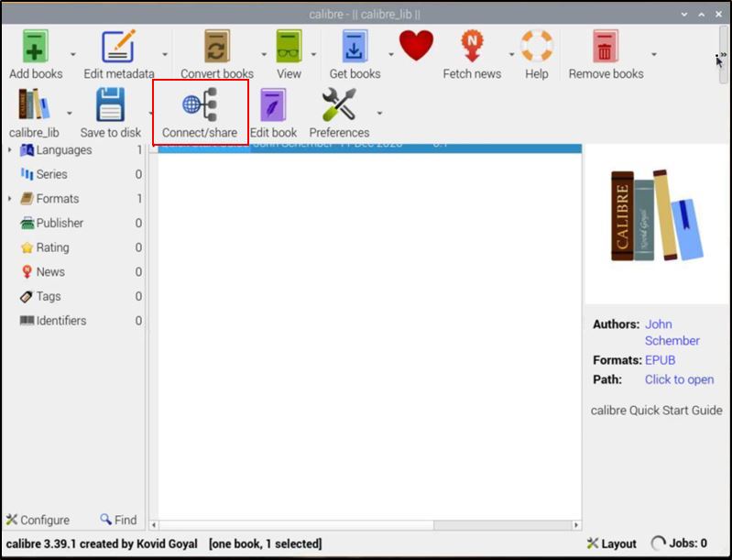Open the Convert books dropdown arrow
Viewport: 732px width, 560px height.
264,55
